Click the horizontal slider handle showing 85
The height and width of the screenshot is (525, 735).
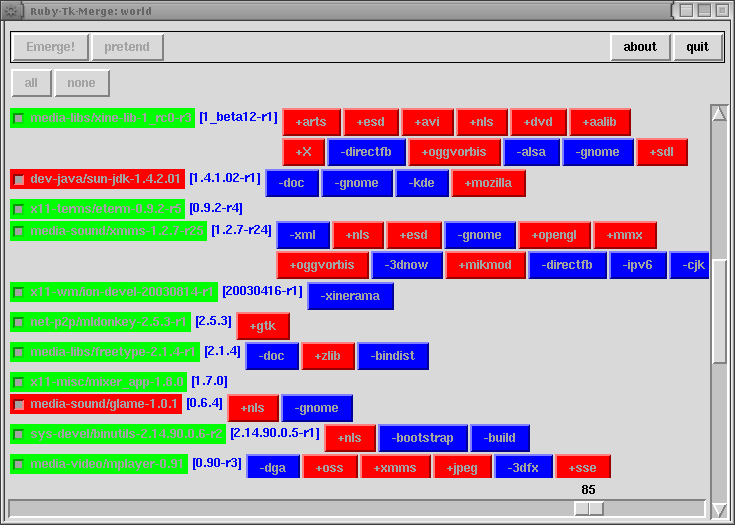pyautogui.click(x=588, y=508)
